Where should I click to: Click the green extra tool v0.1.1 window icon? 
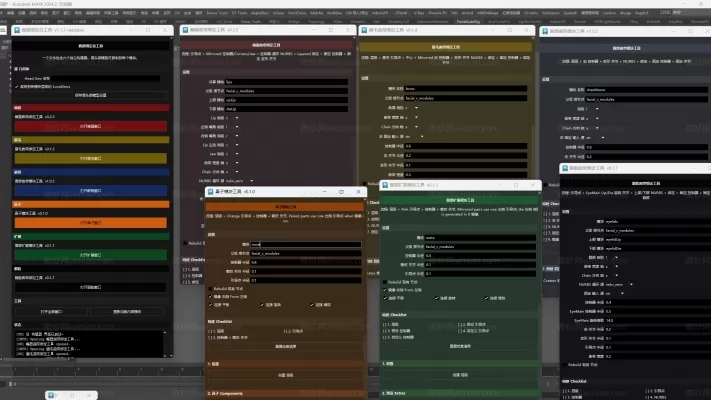pos(385,185)
